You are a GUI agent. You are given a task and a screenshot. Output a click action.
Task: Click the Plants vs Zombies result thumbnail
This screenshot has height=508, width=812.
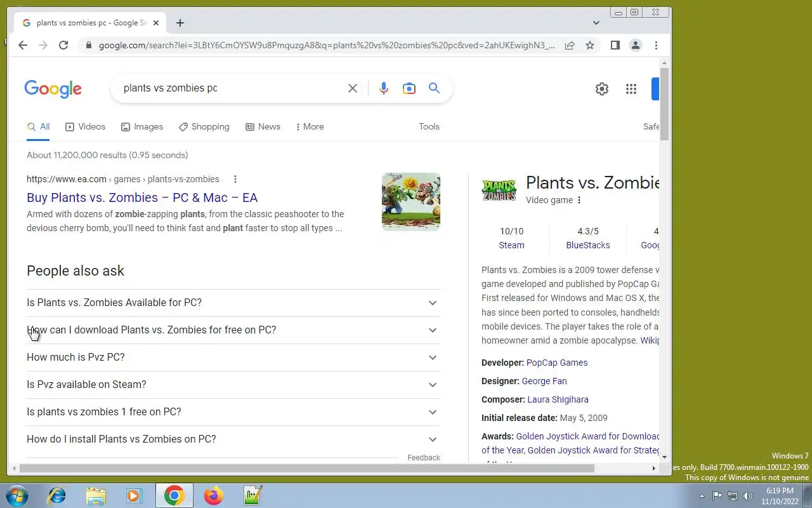coord(411,202)
